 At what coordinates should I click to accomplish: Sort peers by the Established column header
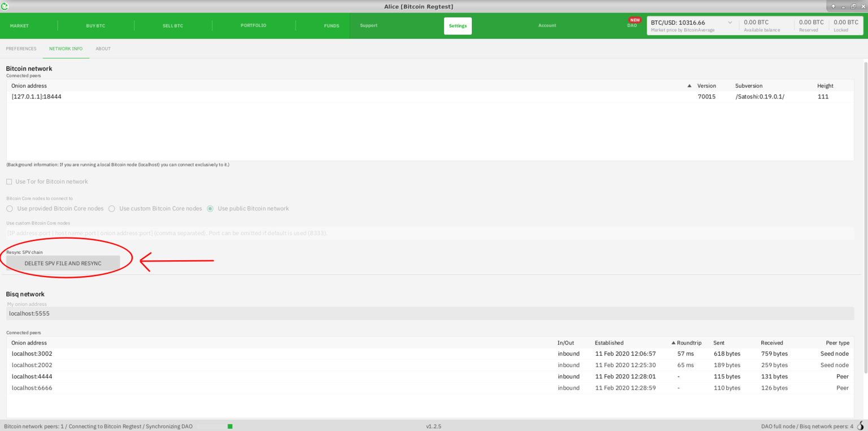(x=609, y=343)
